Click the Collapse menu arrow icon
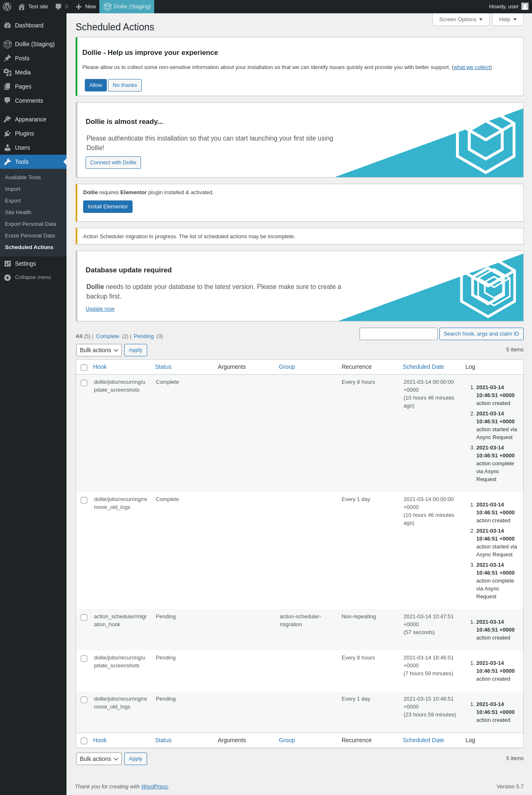This screenshot has width=532, height=795. [x=7, y=277]
